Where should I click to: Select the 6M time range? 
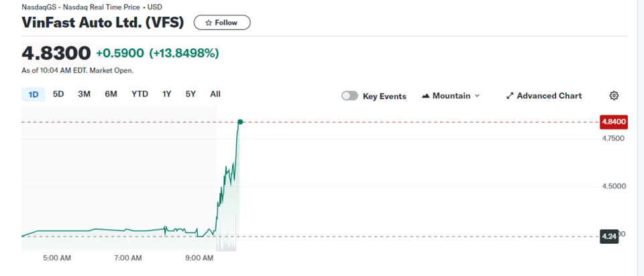click(111, 94)
